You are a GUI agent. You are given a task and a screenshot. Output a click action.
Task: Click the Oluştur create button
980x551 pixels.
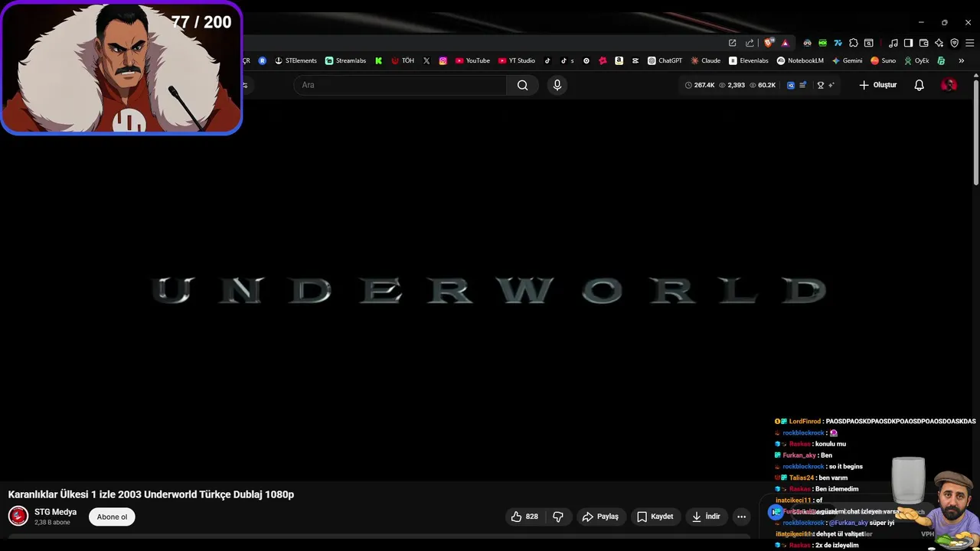877,85
